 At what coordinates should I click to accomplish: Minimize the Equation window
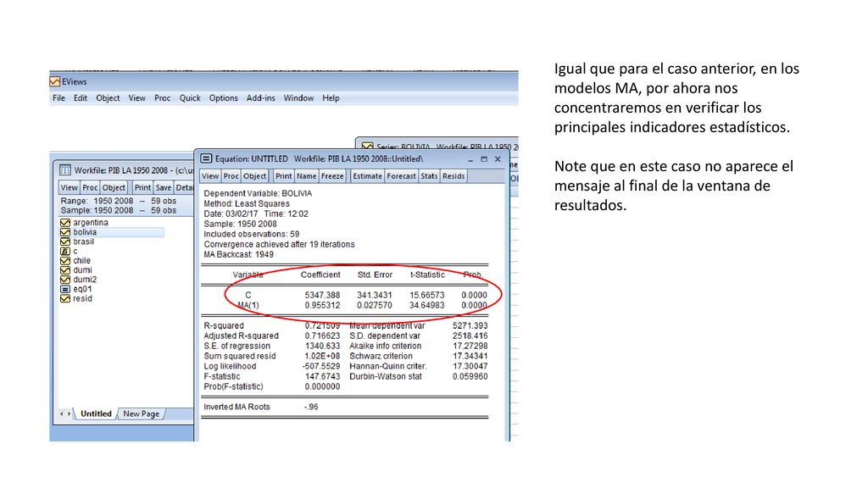click(x=470, y=159)
